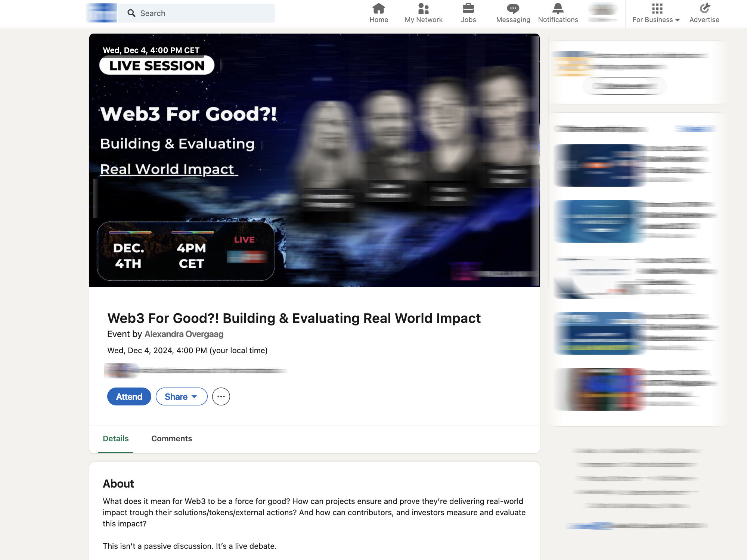Image resolution: width=747 pixels, height=560 pixels.
Task: Click organizer Alexandra Overgaag link
Action: pyautogui.click(x=183, y=334)
